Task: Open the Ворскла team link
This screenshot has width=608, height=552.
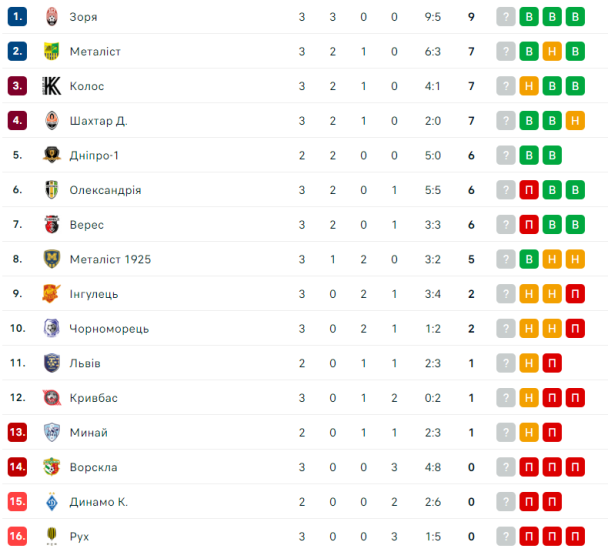Action: [93, 467]
